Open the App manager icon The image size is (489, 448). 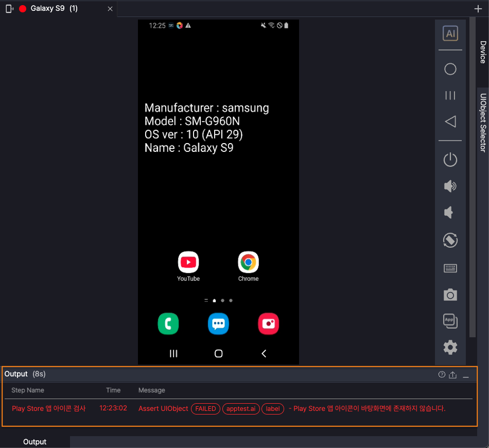tap(450, 320)
